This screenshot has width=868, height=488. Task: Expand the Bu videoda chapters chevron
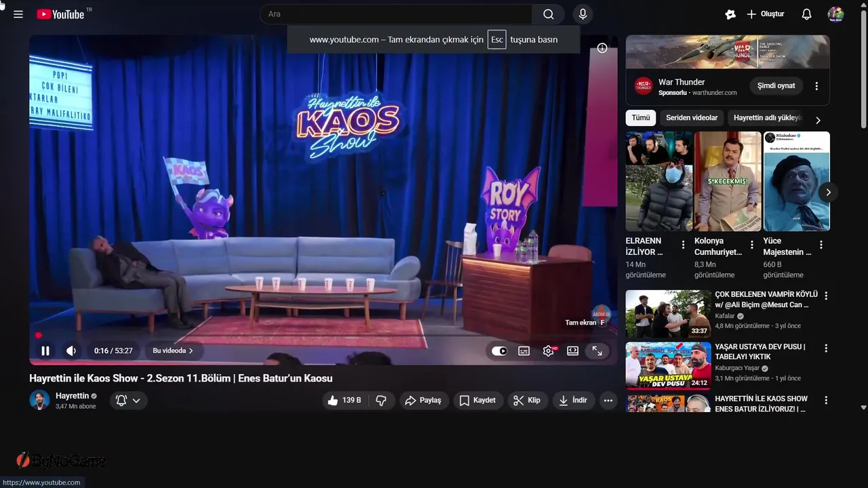[191, 351]
